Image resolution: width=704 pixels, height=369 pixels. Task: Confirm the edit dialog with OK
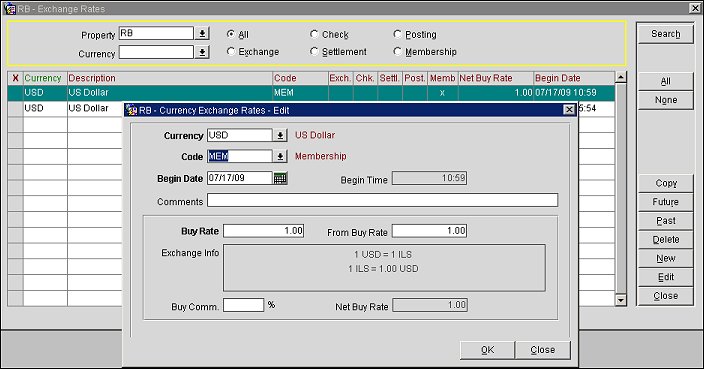tap(487, 350)
